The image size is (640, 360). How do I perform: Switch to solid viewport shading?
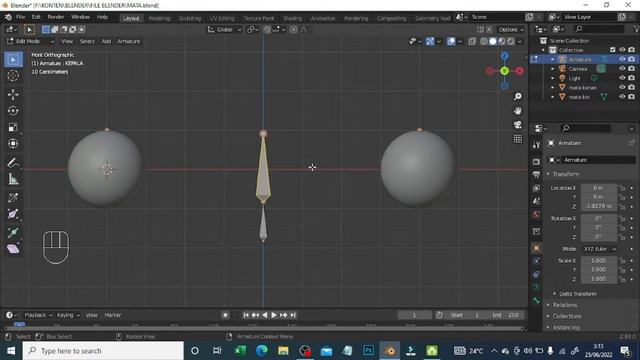(493, 41)
